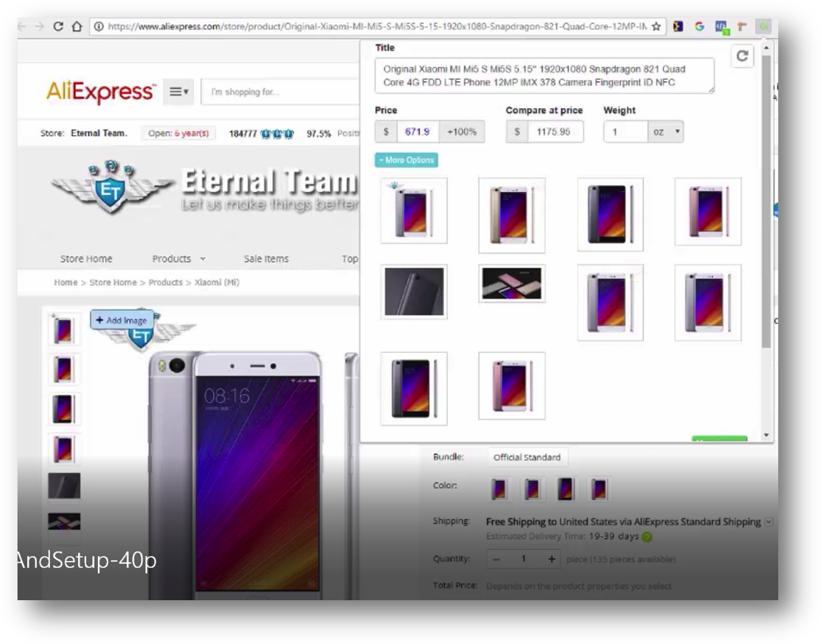The height and width of the screenshot is (644, 822).
Task: Show the pink phone in the page gallery
Action: [64, 449]
